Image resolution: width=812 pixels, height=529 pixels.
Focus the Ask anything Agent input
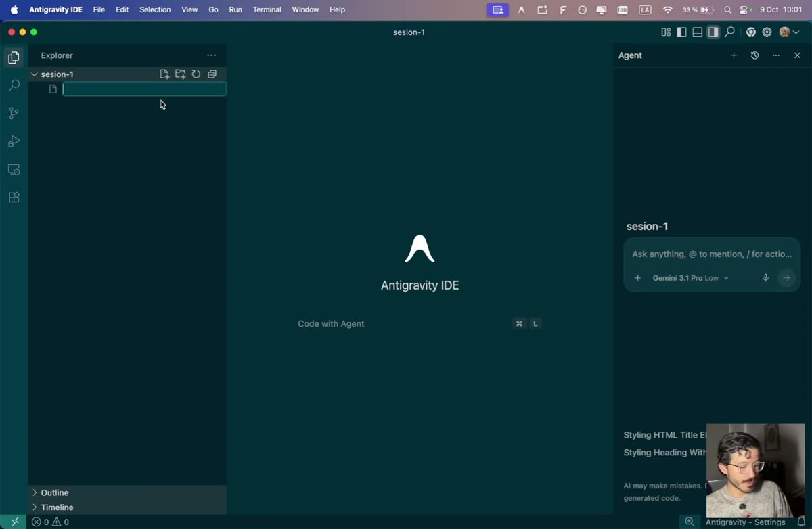(x=712, y=254)
